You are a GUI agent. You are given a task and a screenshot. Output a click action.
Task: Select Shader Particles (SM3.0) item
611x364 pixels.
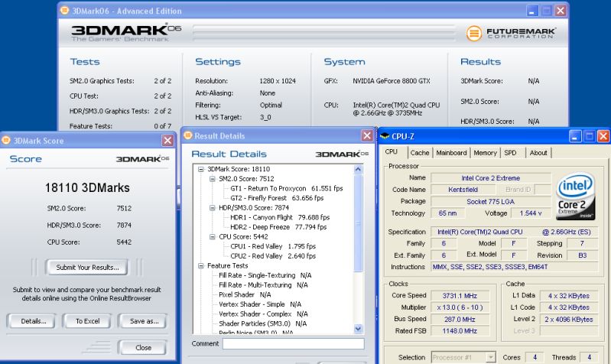click(262, 324)
